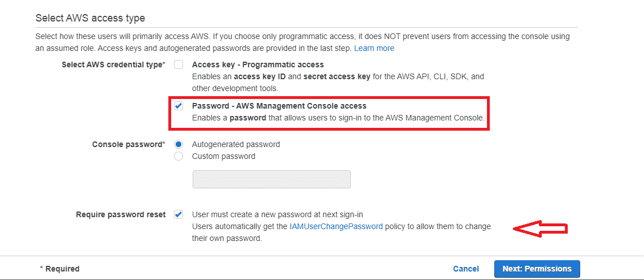This screenshot has width=644, height=280.
Task: Click 'User must create a new password' text
Action: [x=277, y=214]
